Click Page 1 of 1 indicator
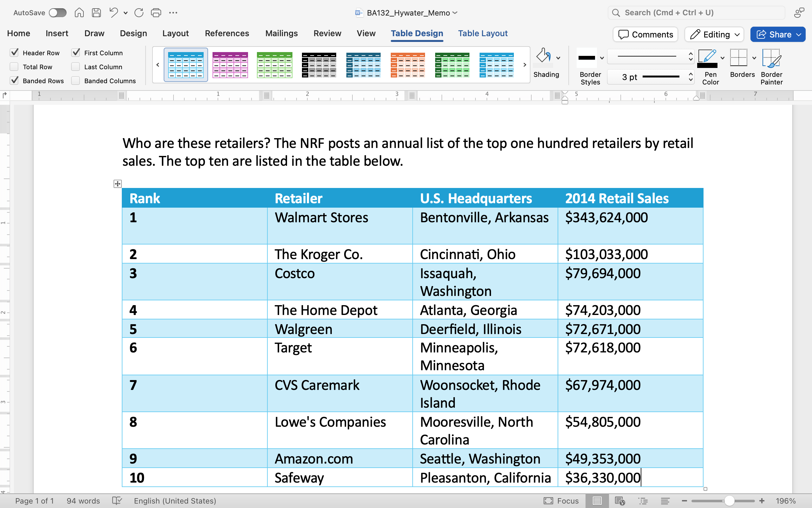 [x=34, y=501]
